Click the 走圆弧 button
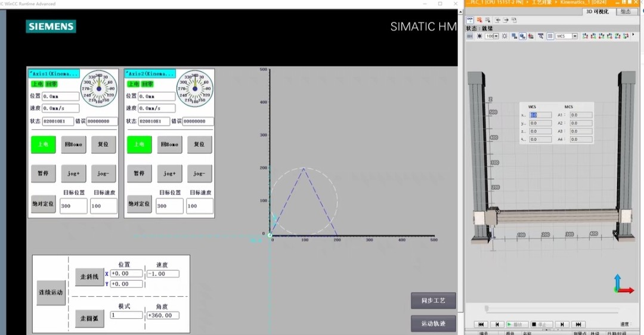Screen dimensions: 644x335 [x=89, y=318]
